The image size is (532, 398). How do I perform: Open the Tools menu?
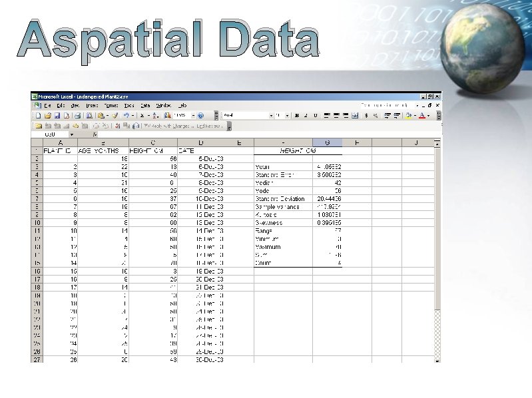tap(129, 105)
